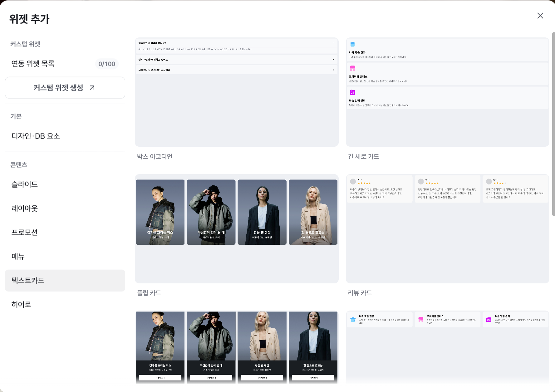This screenshot has height=392, width=555.
Task: Open the 연동 위젯 목록 list
Action: coord(65,64)
